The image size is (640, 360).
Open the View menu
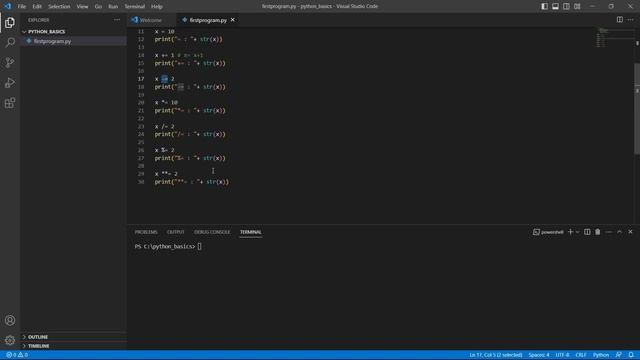coord(82,6)
